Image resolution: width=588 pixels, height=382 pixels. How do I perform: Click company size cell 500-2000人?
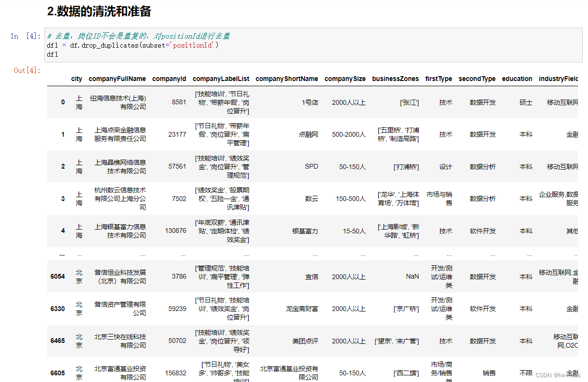tap(349, 134)
